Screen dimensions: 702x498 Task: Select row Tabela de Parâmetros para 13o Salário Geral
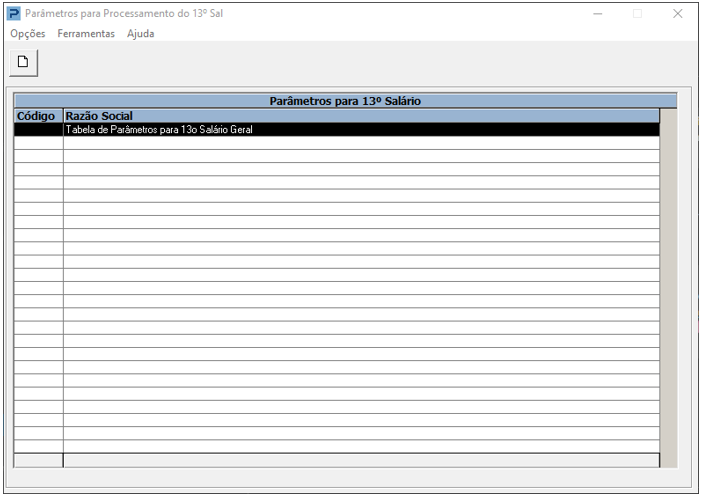tap(337, 129)
